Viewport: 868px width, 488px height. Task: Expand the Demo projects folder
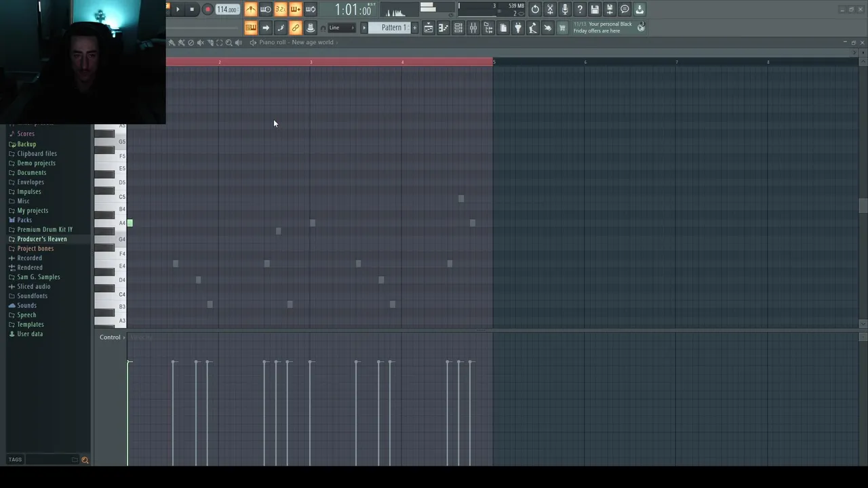pyautogui.click(x=36, y=163)
